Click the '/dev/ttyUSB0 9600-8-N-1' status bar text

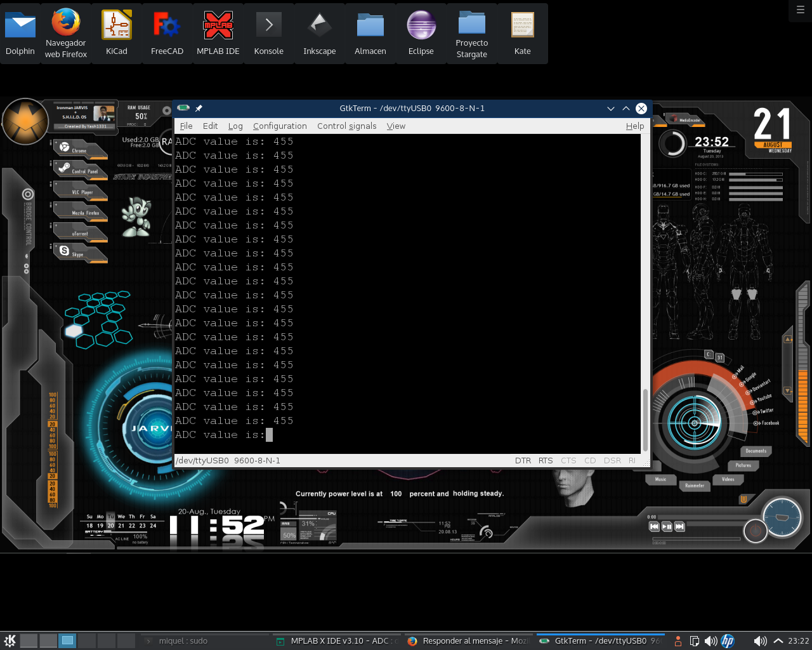pos(228,461)
